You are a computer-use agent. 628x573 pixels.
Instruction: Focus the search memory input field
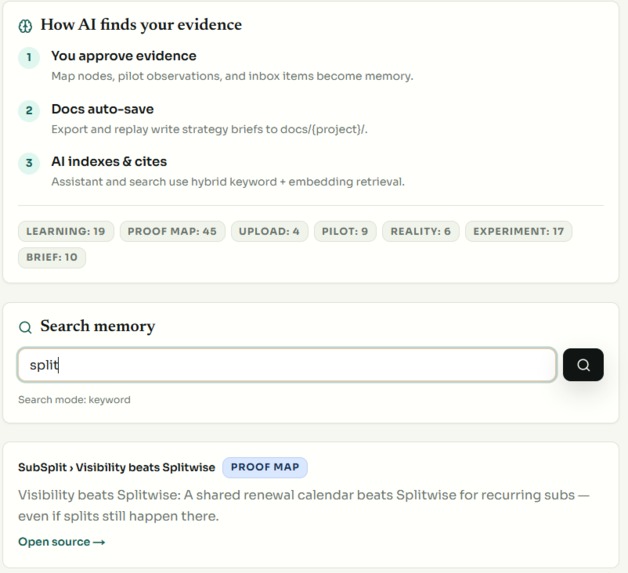click(287, 365)
